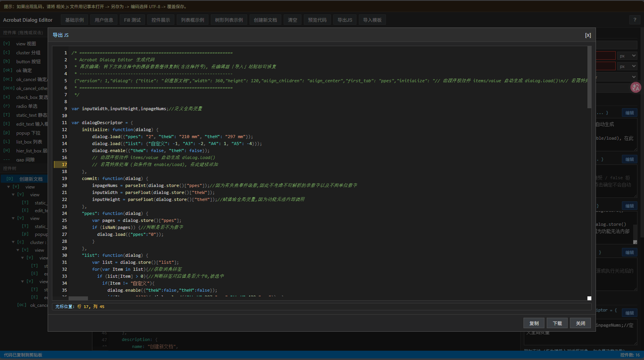
Task: Close the 导出 JS dialog via [x]
Action: 588,35
